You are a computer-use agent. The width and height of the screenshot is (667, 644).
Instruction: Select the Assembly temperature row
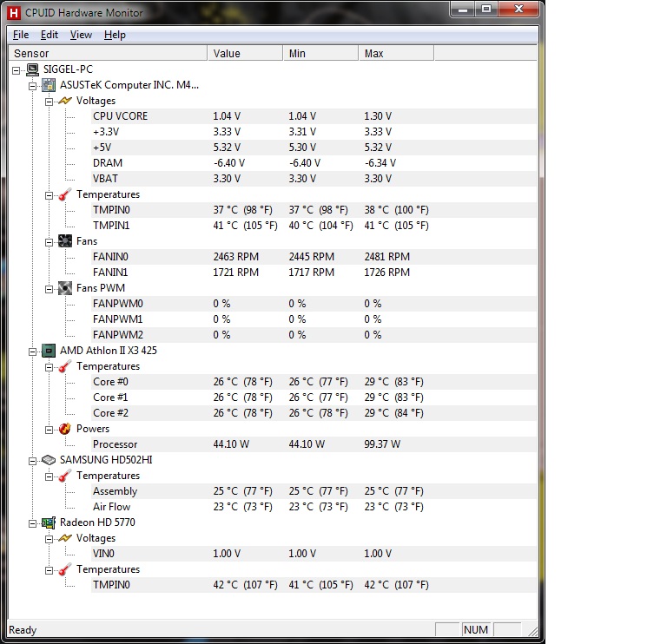coord(314,491)
